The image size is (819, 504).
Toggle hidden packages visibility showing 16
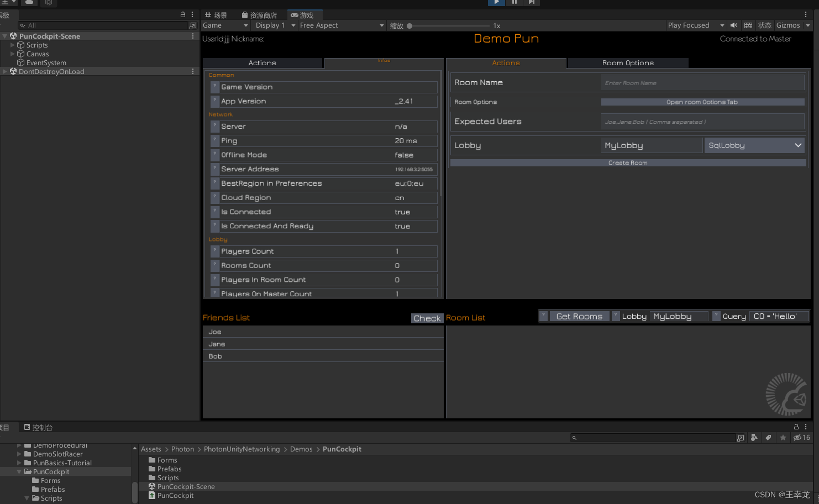click(x=802, y=438)
